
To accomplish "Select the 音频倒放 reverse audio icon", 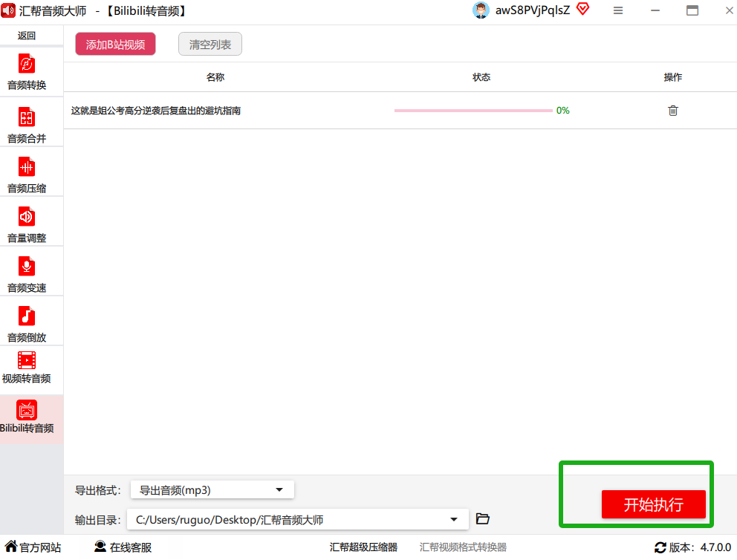I will pyautogui.click(x=27, y=316).
